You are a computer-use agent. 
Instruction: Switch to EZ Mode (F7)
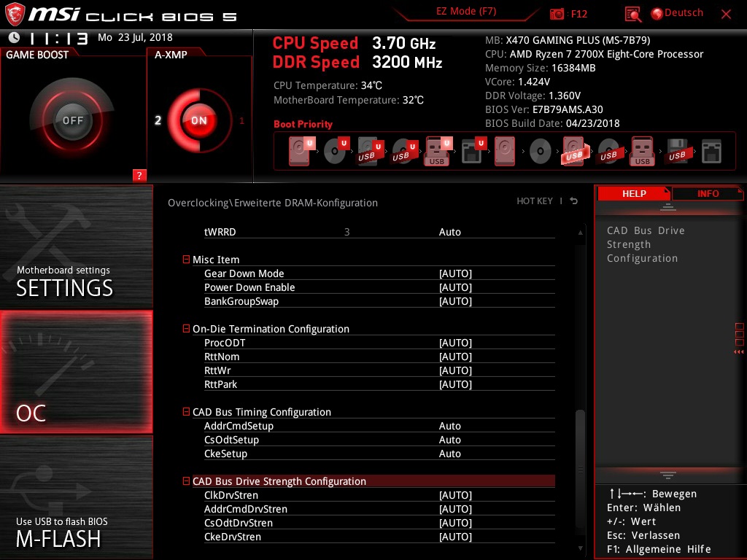(466, 12)
